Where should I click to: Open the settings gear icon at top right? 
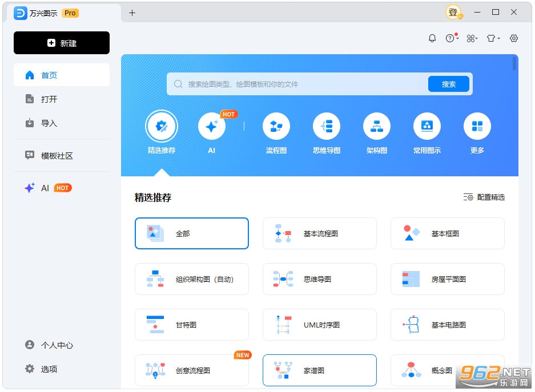pos(514,38)
